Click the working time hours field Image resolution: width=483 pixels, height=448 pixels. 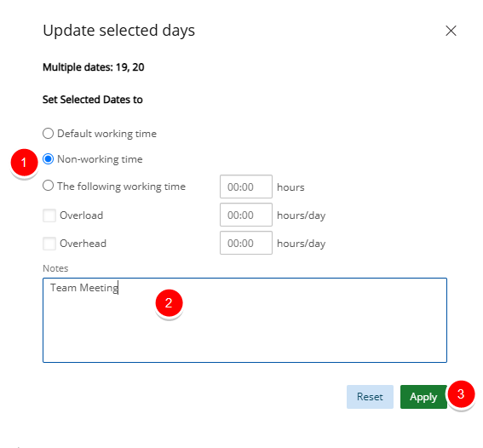246,187
